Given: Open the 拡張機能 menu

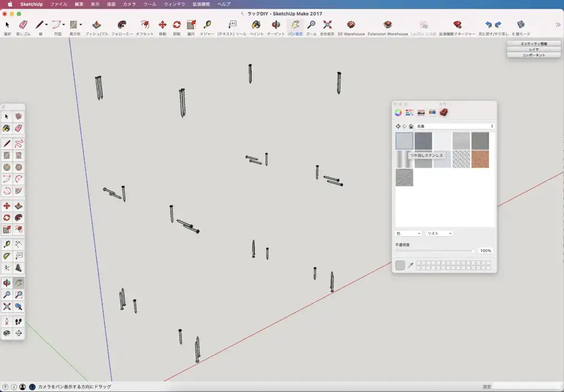Looking at the screenshot, I should 201,4.
